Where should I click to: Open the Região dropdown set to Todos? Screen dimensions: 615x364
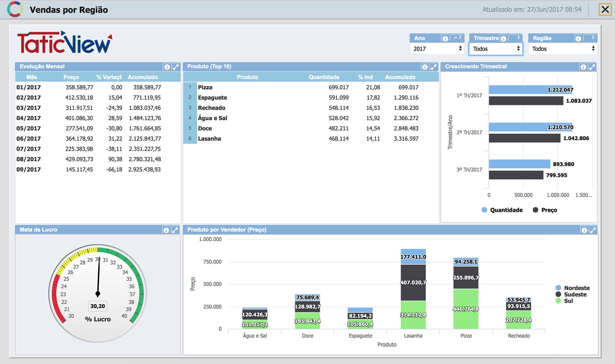coord(563,49)
